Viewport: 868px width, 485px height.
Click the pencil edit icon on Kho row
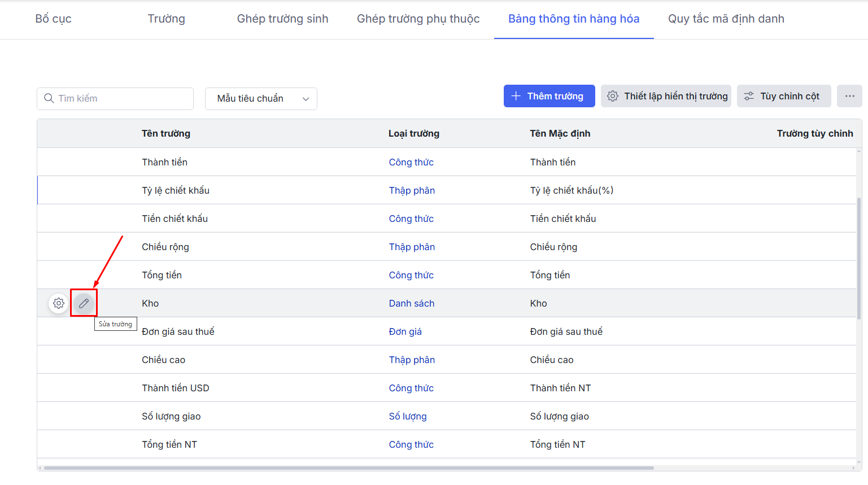tap(84, 303)
